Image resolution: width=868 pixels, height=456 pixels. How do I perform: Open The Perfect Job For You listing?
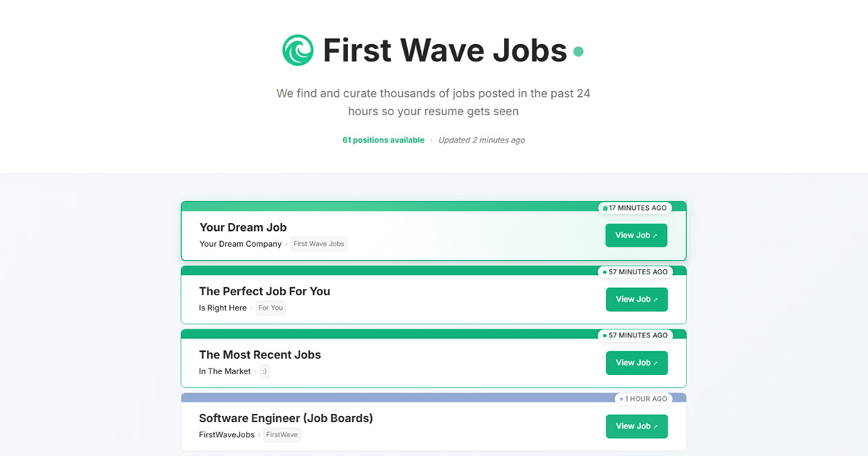637,299
